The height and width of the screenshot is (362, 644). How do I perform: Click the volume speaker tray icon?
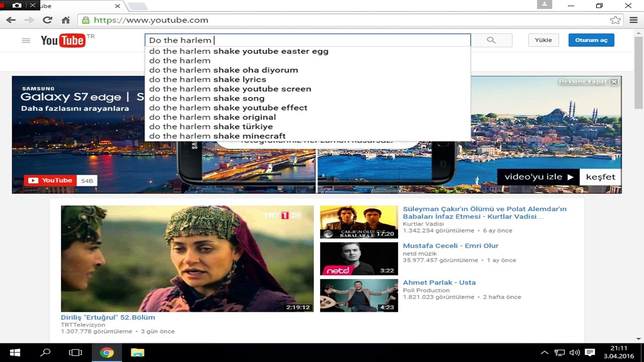tap(574, 352)
